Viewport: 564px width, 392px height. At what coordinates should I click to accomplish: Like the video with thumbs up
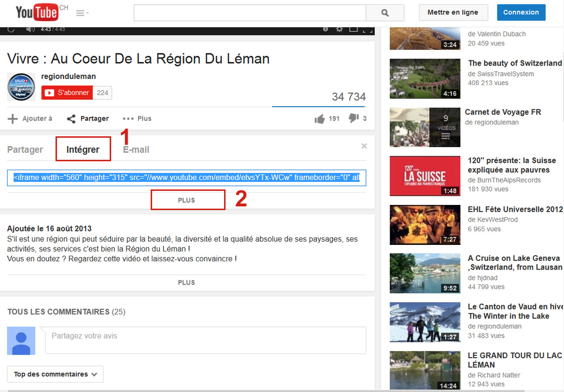coord(320,119)
